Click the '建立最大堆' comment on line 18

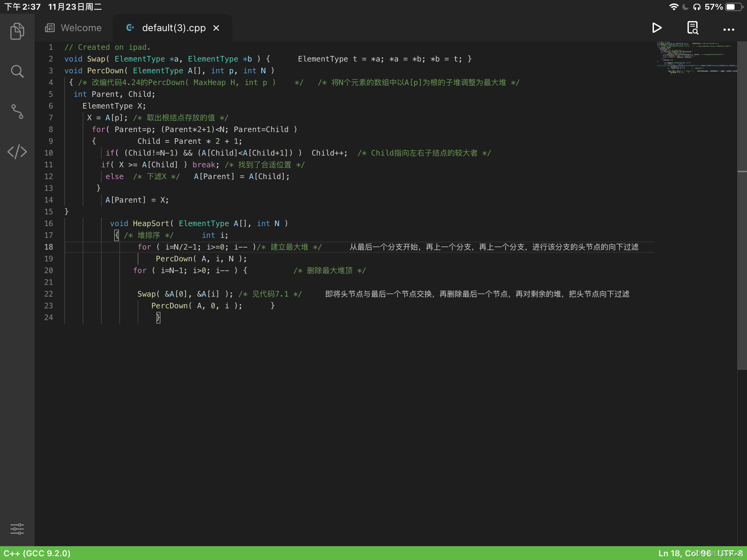point(289,247)
